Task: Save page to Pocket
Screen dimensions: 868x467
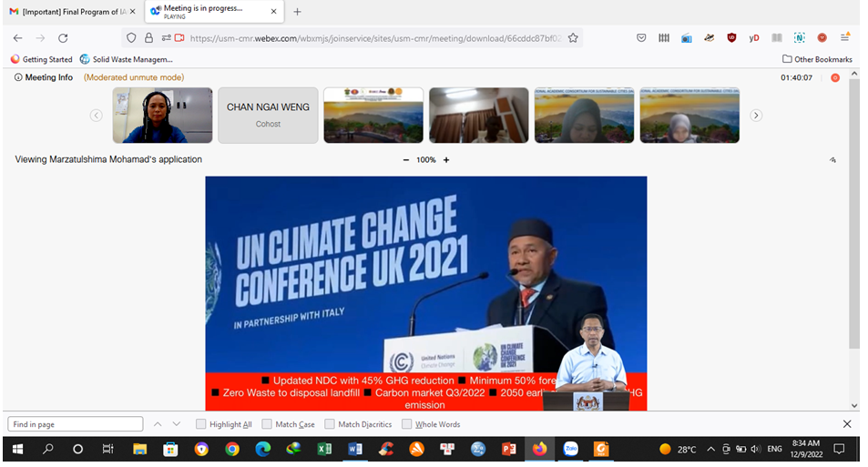Action: coord(641,38)
